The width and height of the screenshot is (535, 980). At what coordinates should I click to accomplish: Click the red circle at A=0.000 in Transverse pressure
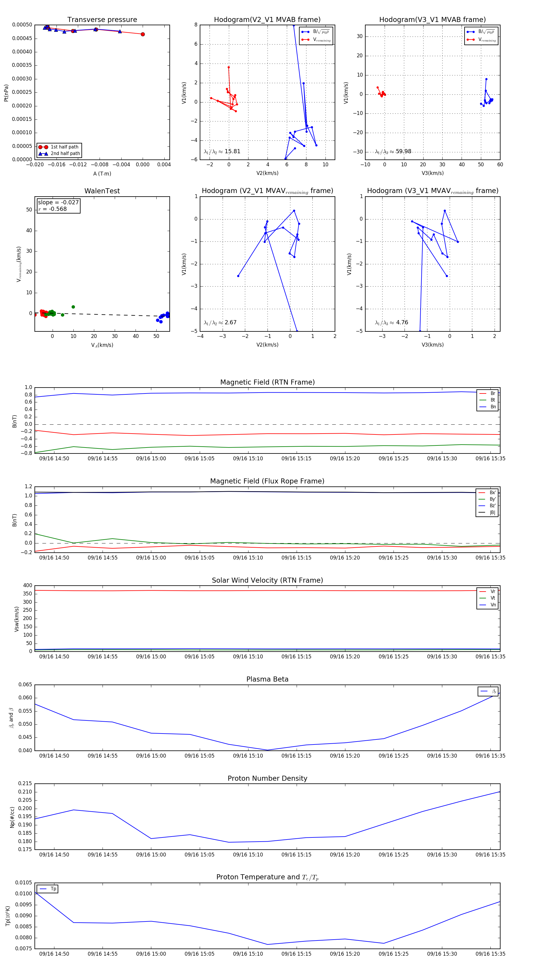click(143, 34)
